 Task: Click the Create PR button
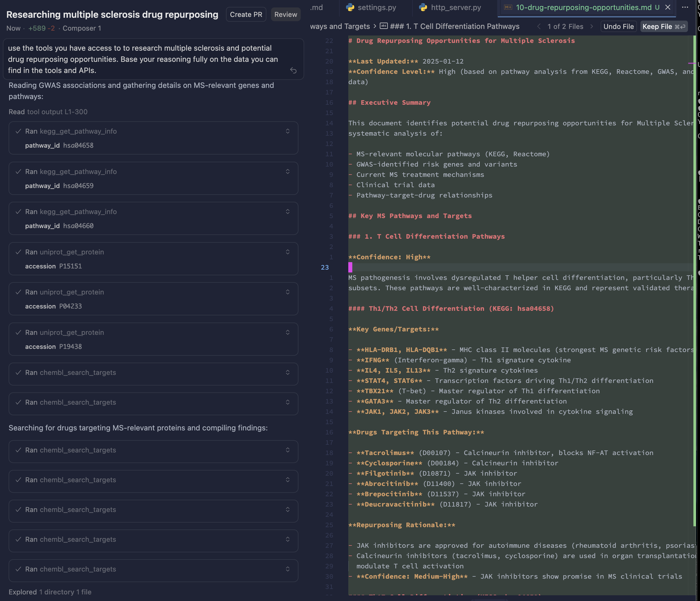click(x=246, y=15)
